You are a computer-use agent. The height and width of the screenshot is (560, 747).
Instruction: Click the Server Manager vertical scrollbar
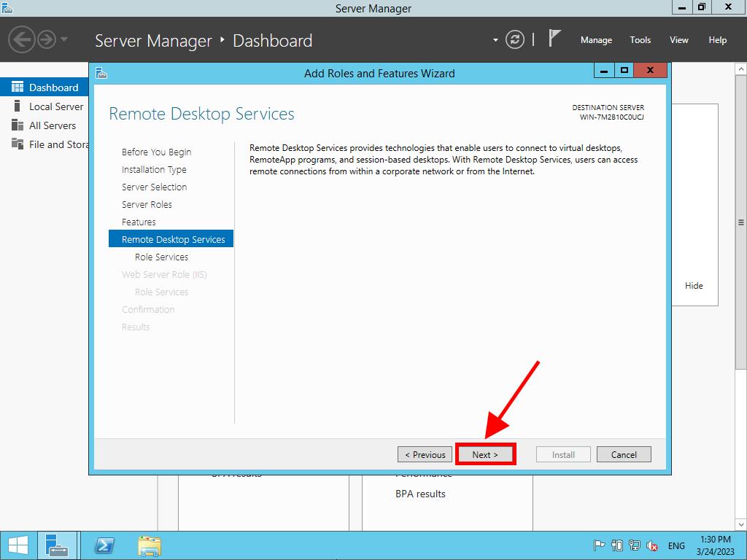point(741,222)
